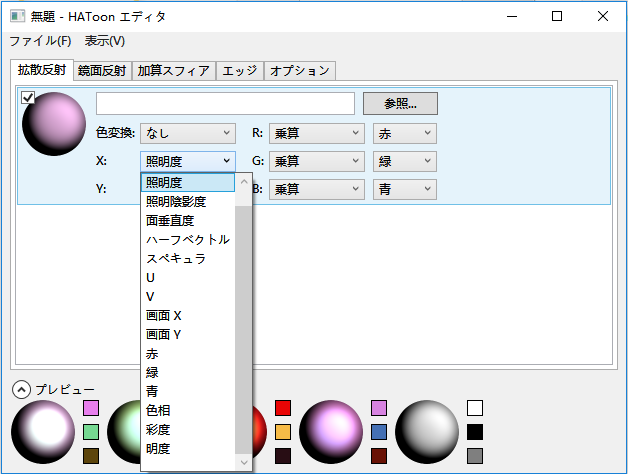Viewport: 628px width, 474px height.
Task: Click the texture file path input field
Action: (225, 104)
